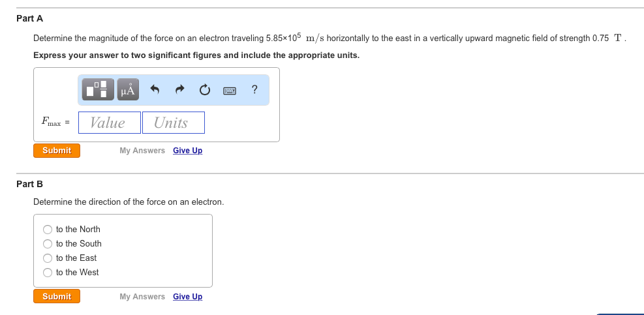644x315 pixels.
Task: Select the 'to the North' option
Action: pos(48,230)
